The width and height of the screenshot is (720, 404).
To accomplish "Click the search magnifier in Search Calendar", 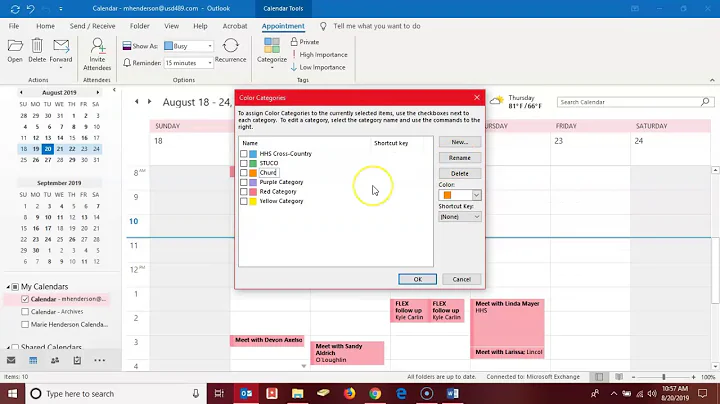I will (x=705, y=102).
